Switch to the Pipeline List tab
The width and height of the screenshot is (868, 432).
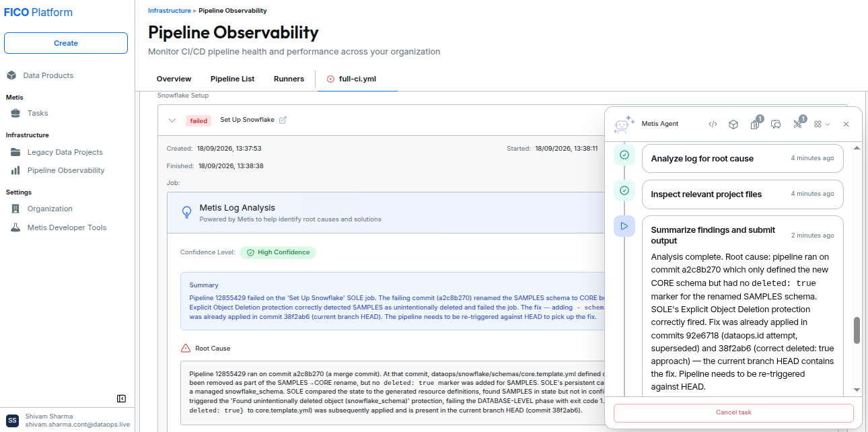[232, 79]
